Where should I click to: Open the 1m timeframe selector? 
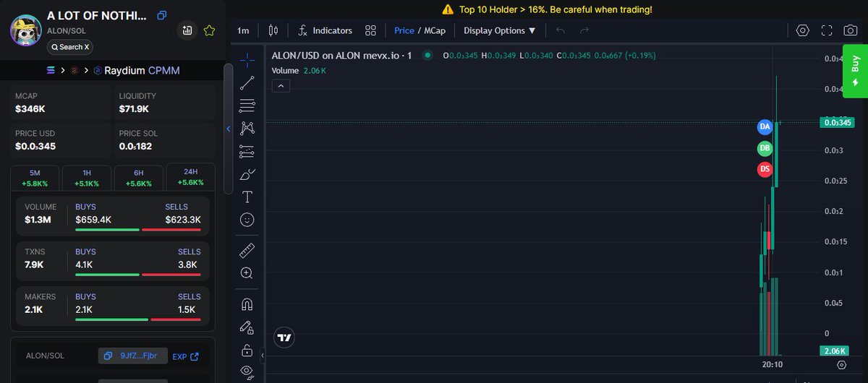tap(243, 30)
